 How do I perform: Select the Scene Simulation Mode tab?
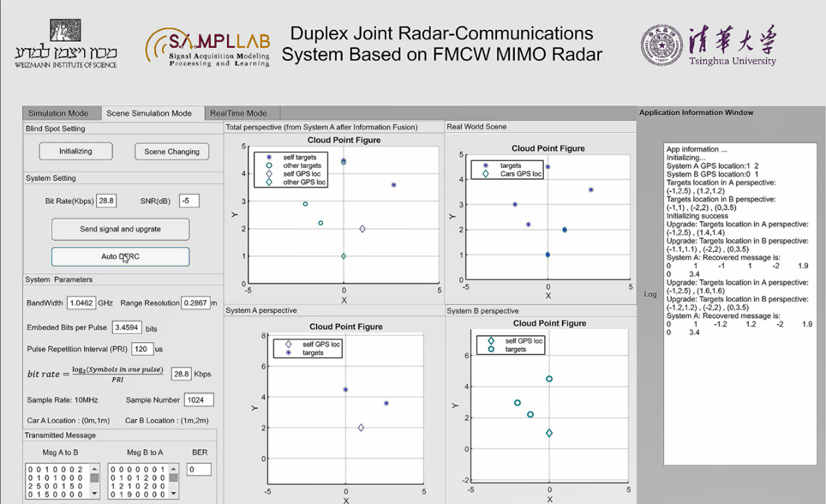[149, 113]
